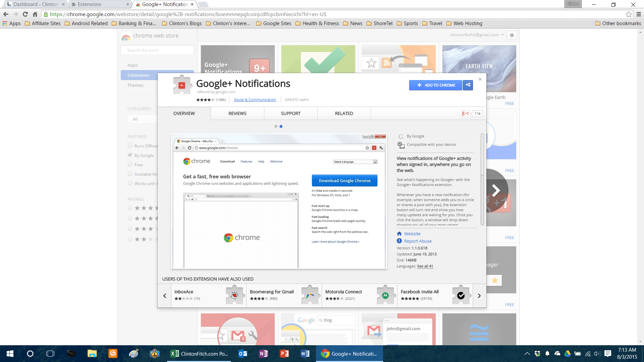Screen dimensions: 644x362
Task: Open OneNote from the taskbar
Action: 263,354
